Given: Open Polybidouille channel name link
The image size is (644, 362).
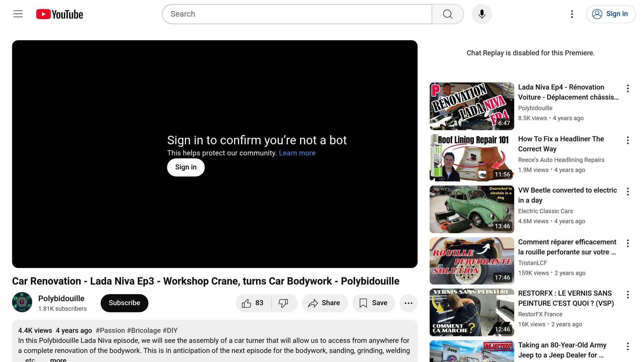Looking at the screenshot, I should tap(61, 298).
